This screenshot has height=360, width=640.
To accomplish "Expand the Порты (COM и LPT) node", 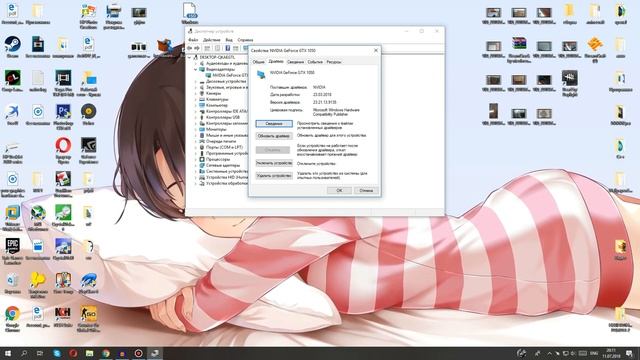I will coord(196,147).
